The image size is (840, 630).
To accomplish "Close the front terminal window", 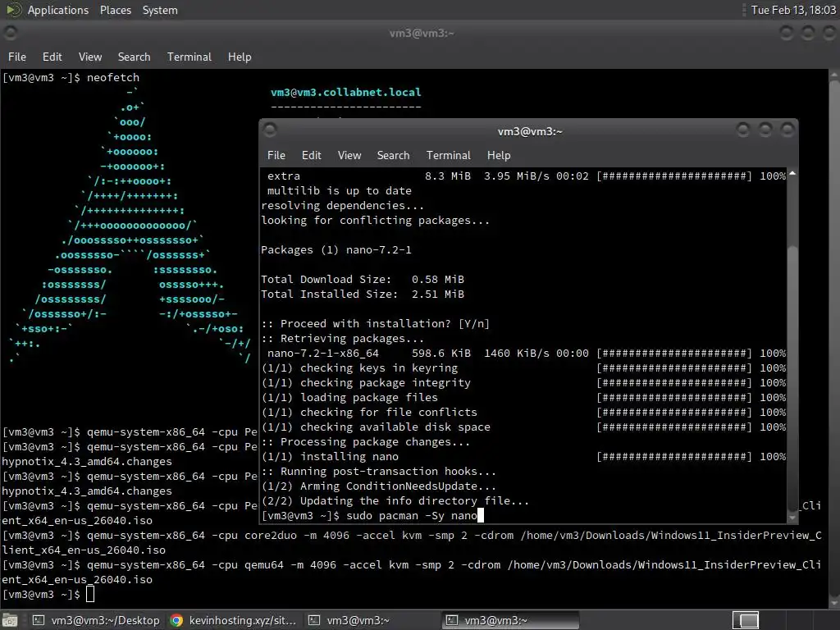I will 787,130.
